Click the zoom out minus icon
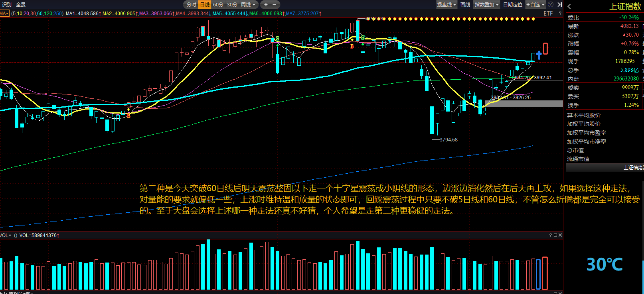 coord(275,5)
